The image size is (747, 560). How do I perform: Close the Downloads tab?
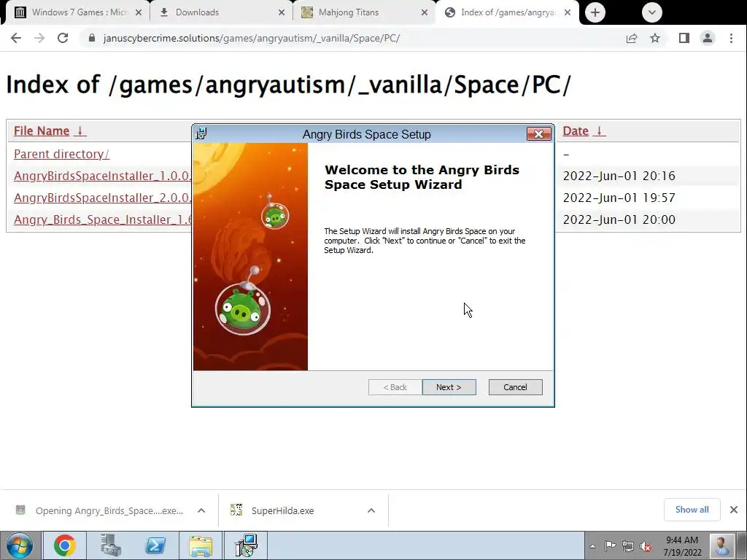pos(282,12)
